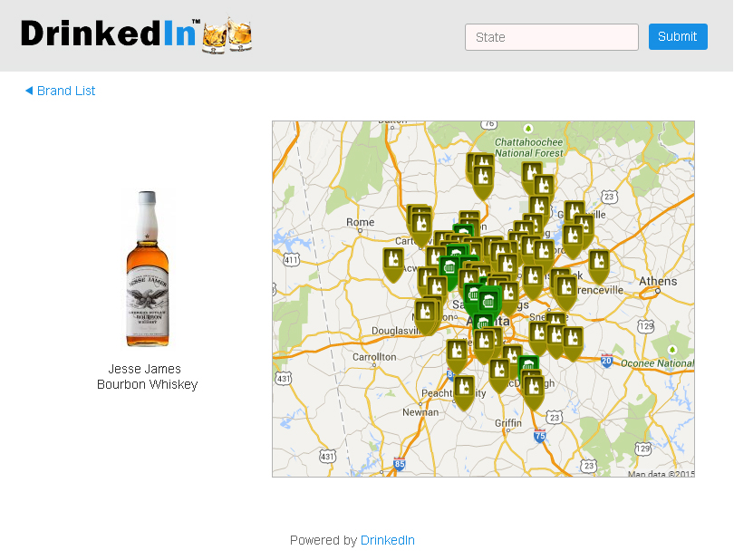Click Chattahoochee National Forest label
Image resolution: width=734 pixels, height=560 pixels.
point(529,148)
